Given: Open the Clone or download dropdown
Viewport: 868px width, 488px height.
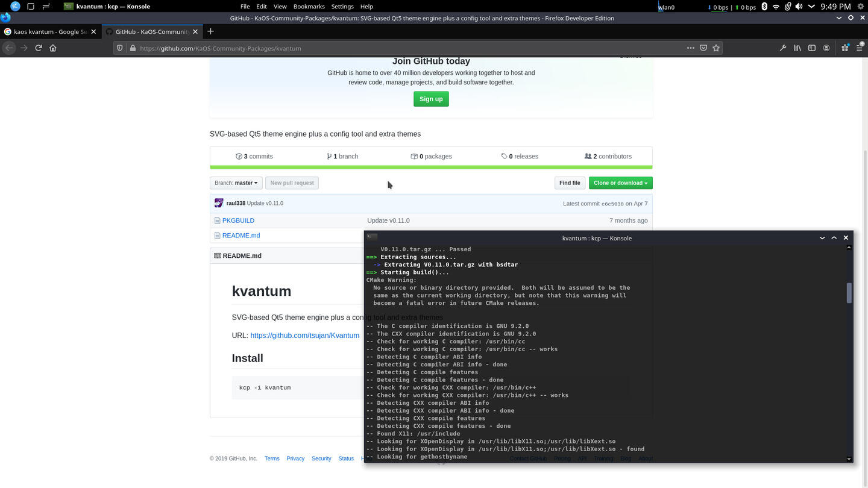Looking at the screenshot, I should click(x=620, y=183).
